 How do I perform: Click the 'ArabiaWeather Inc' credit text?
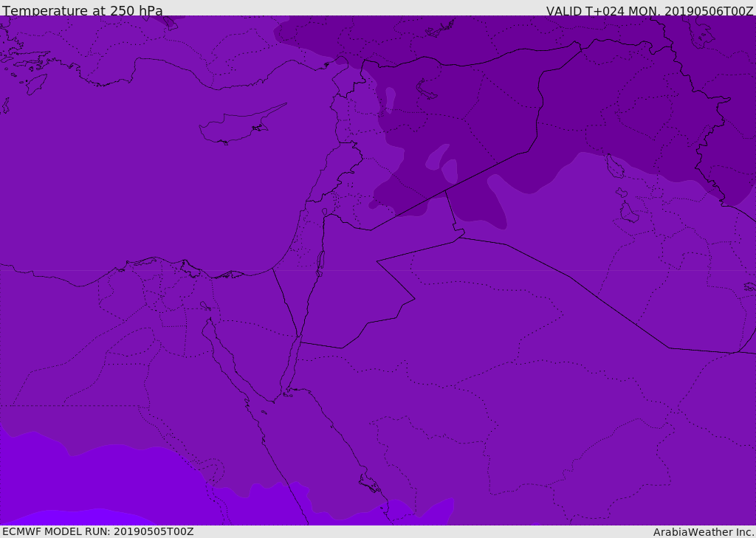pyautogui.click(x=703, y=532)
